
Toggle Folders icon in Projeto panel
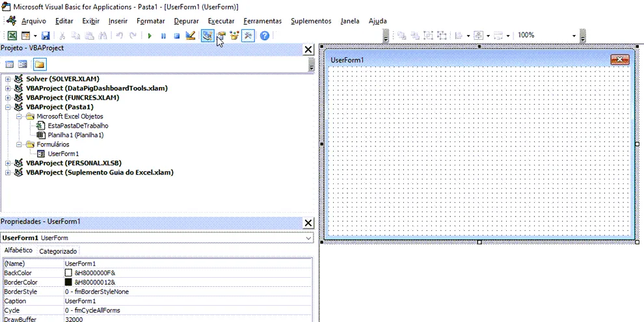click(x=40, y=64)
